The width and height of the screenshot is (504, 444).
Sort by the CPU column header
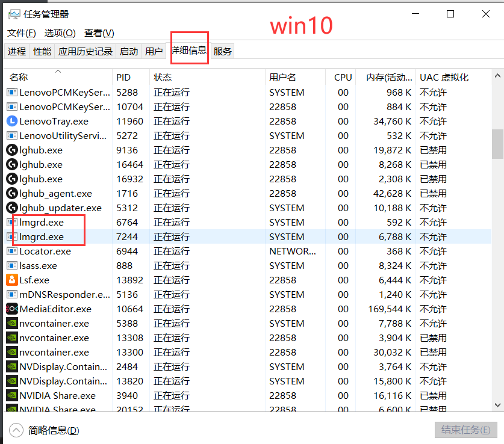(x=341, y=77)
